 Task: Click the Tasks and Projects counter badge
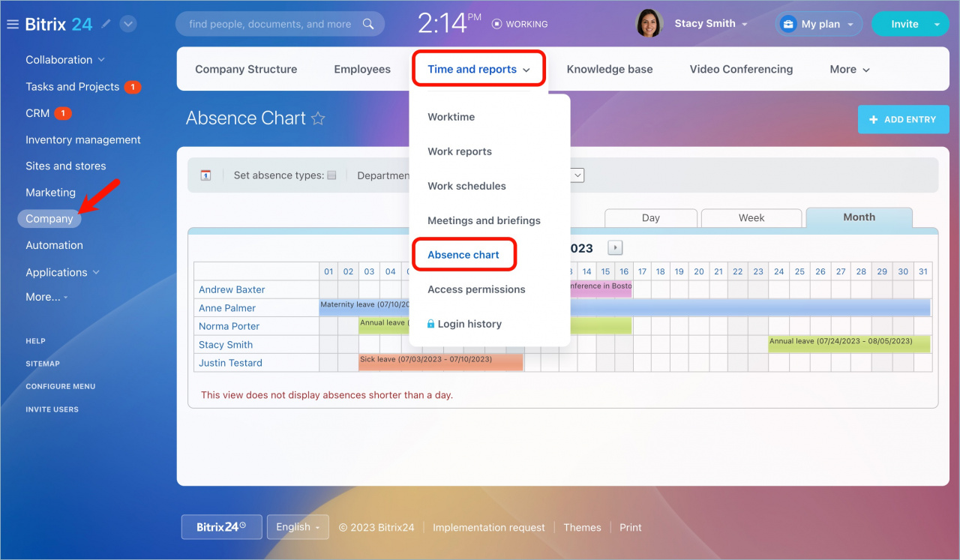[133, 87]
